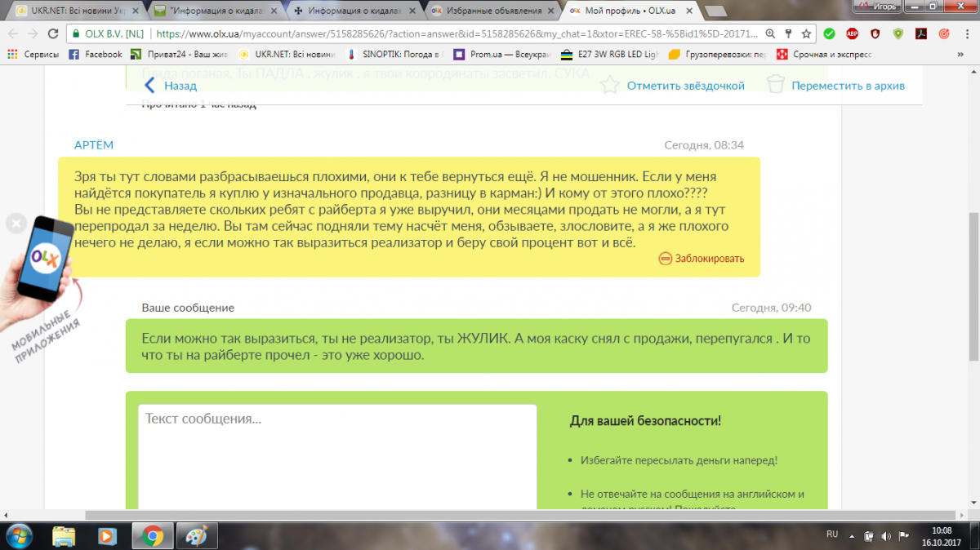The height and width of the screenshot is (550, 980).
Task: Open the saved password key icon
Action: (788, 34)
